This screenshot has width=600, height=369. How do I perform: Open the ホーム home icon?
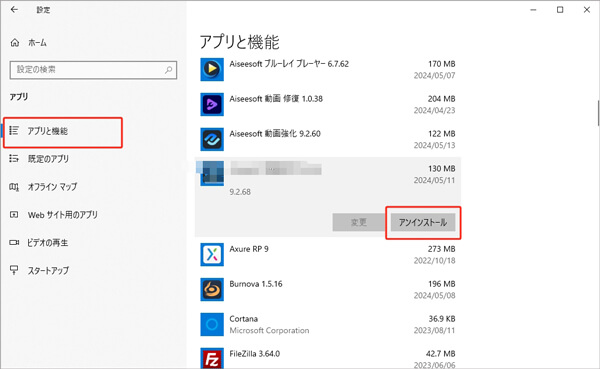click(x=15, y=42)
